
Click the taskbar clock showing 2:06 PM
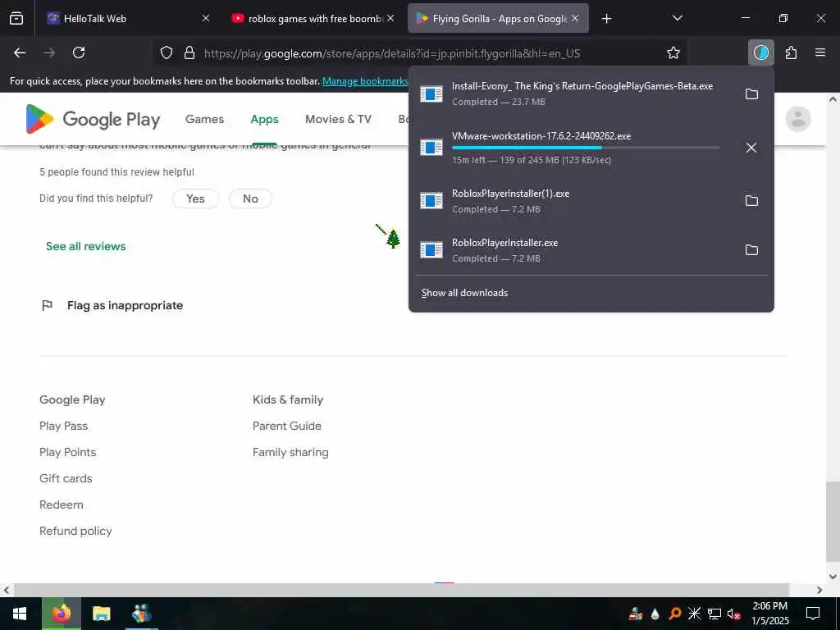[x=769, y=614]
